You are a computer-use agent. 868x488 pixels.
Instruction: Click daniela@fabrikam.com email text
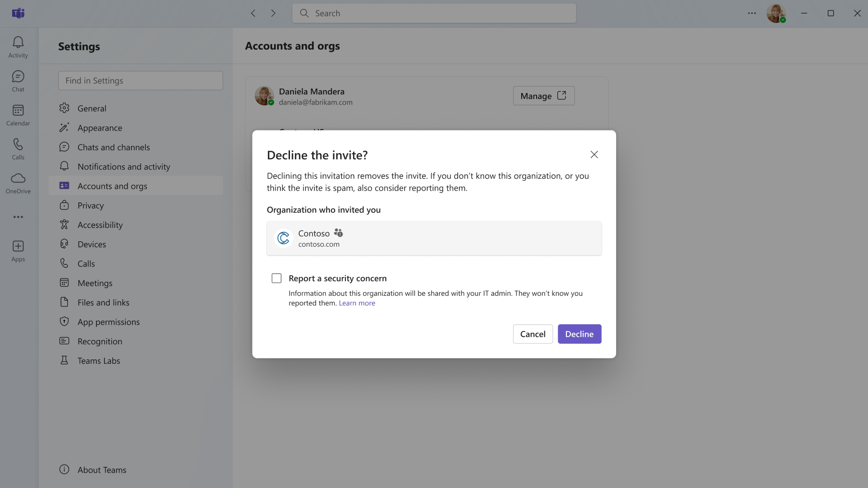(x=316, y=102)
